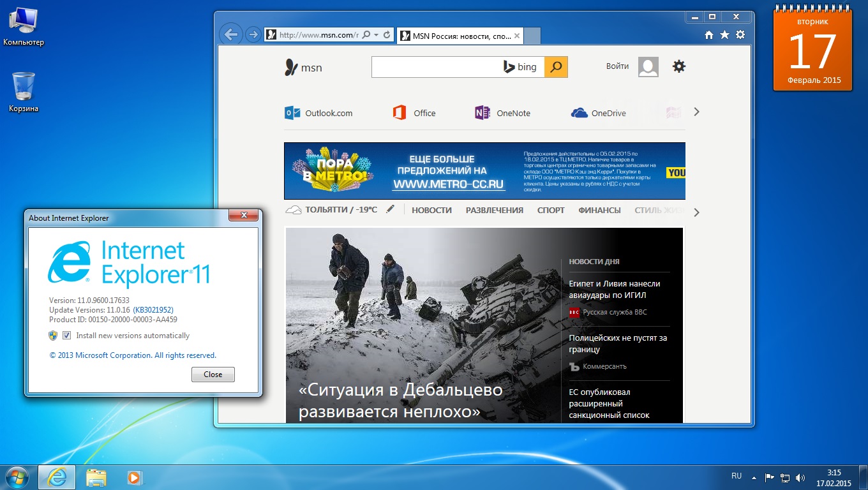Image resolution: width=868 pixels, height=490 pixels.
Task: Open the OneNote shortcut
Action: (503, 113)
